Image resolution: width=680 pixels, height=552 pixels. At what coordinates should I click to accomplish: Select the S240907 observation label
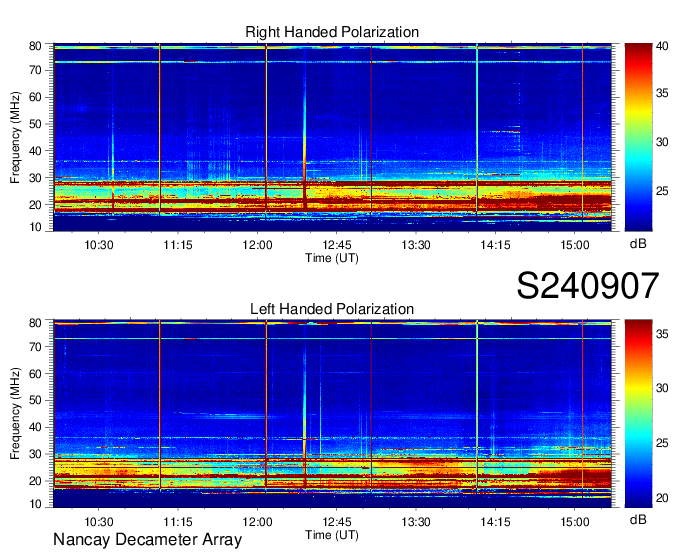pyautogui.click(x=588, y=286)
